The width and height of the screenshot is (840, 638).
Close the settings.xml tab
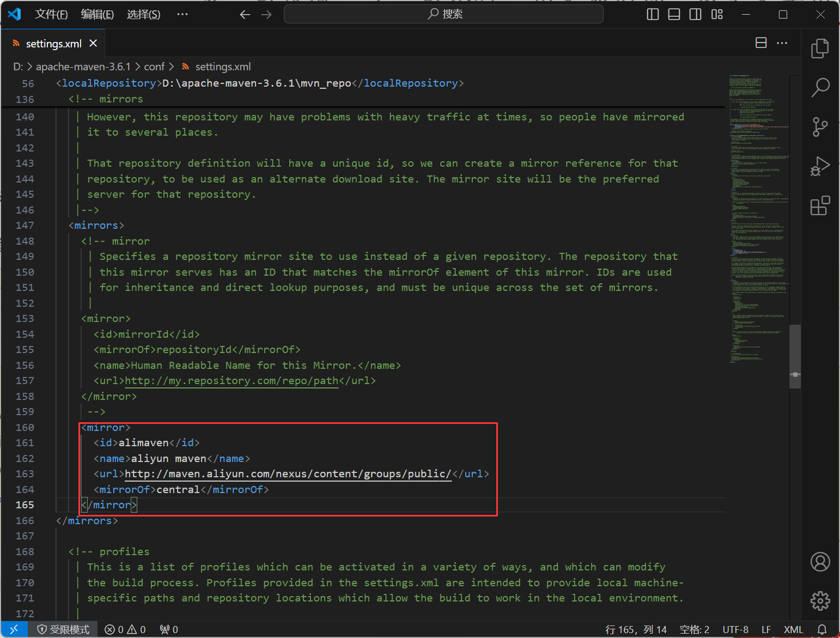(x=93, y=43)
